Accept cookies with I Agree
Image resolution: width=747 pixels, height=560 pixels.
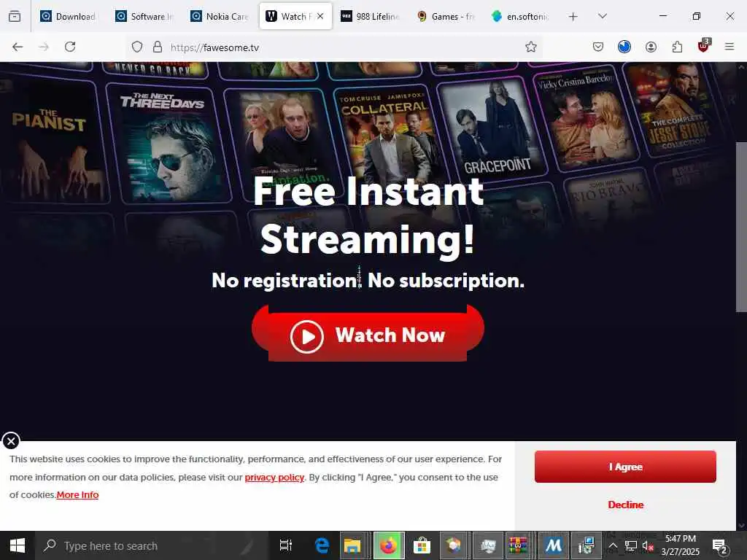(625, 467)
